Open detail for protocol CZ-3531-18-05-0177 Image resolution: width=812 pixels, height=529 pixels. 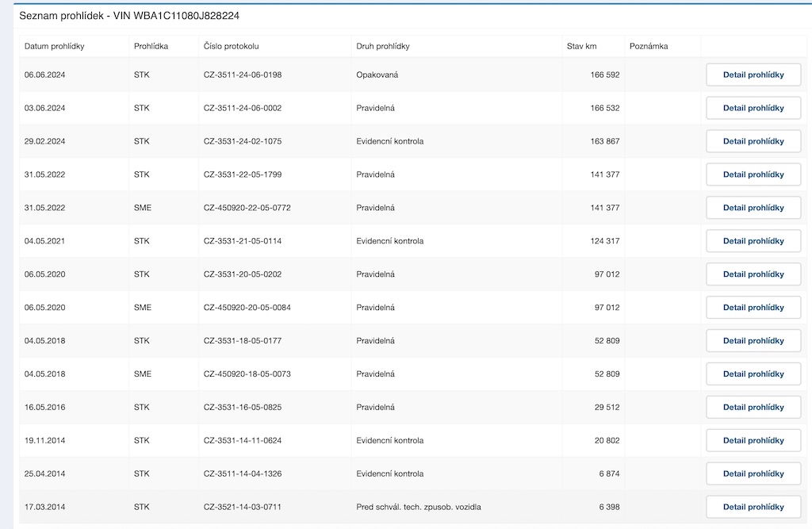753,341
